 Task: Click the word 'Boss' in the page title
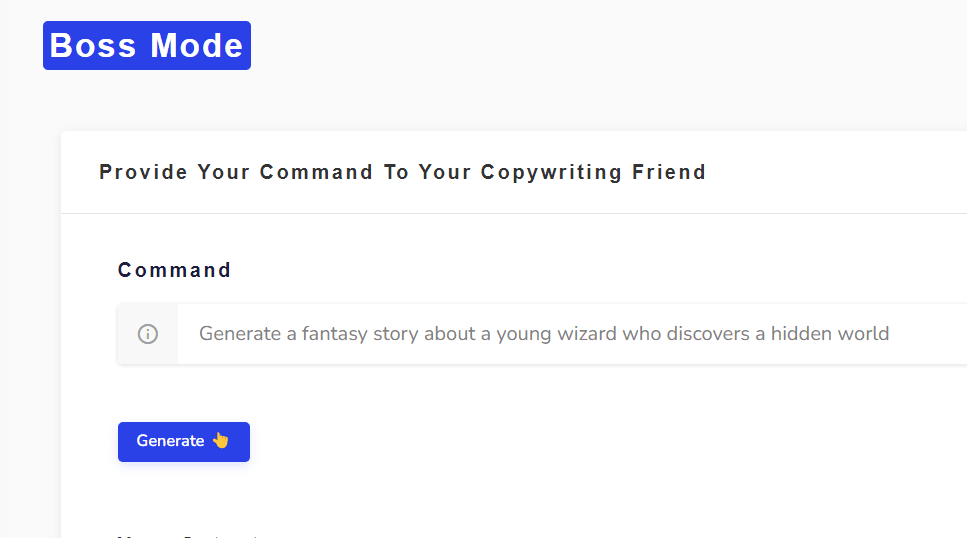coord(93,46)
